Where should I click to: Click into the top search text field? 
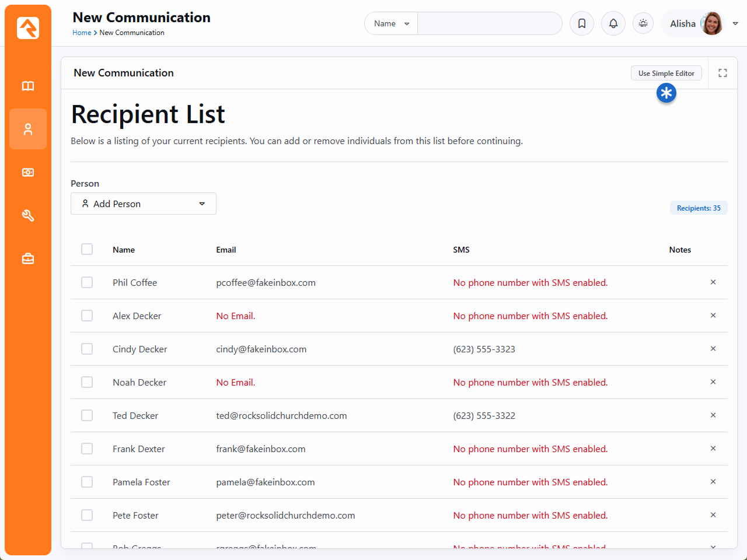coord(489,23)
